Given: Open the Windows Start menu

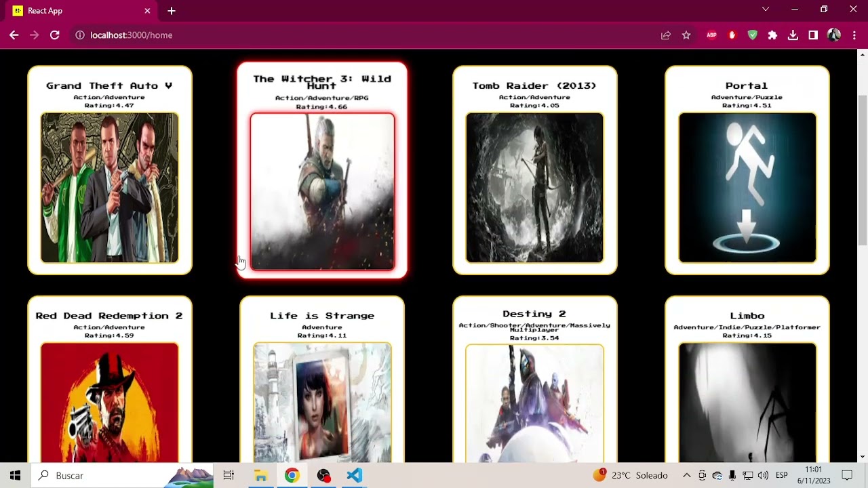Looking at the screenshot, I should pyautogui.click(x=16, y=475).
